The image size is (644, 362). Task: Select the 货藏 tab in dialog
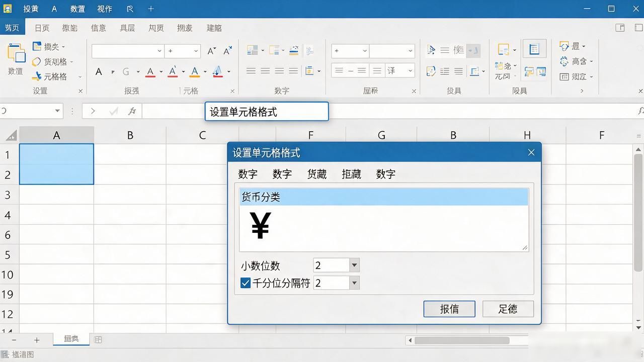pos(317,174)
